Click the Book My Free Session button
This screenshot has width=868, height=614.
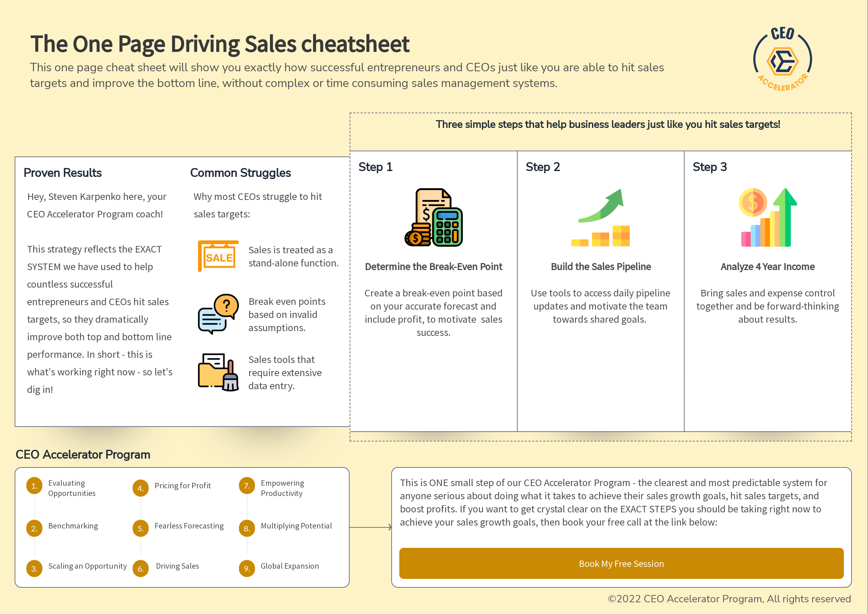(x=621, y=563)
